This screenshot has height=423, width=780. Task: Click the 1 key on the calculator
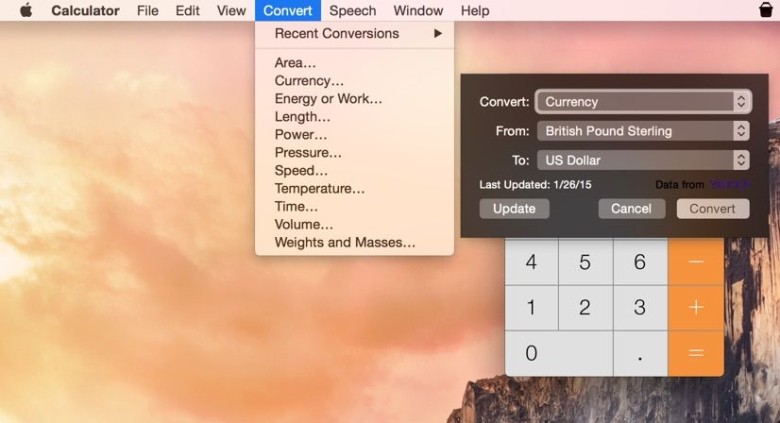click(531, 308)
